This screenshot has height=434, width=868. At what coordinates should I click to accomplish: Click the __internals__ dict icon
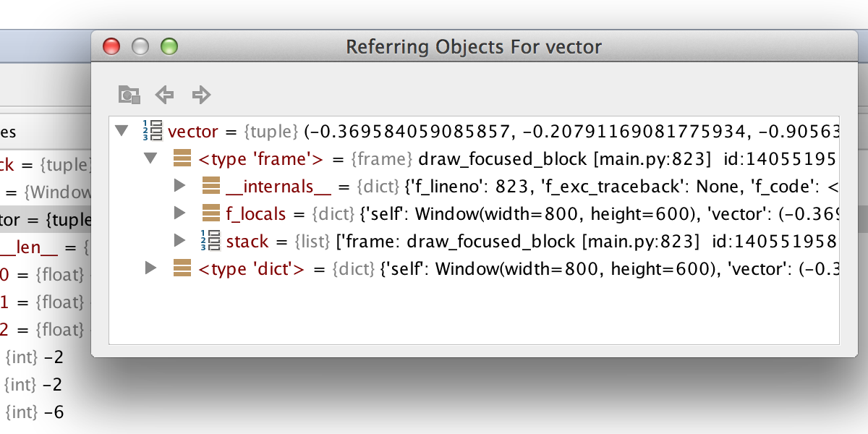(x=210, y=187)
